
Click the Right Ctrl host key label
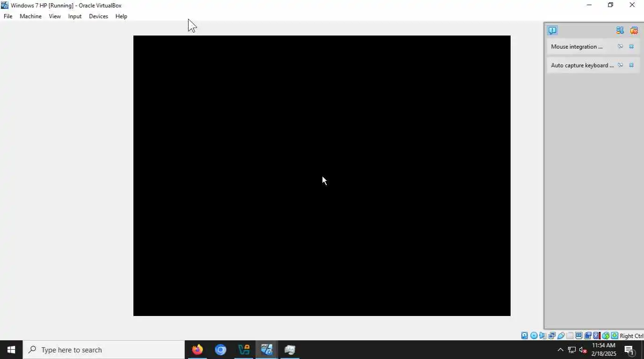point(631,336)
